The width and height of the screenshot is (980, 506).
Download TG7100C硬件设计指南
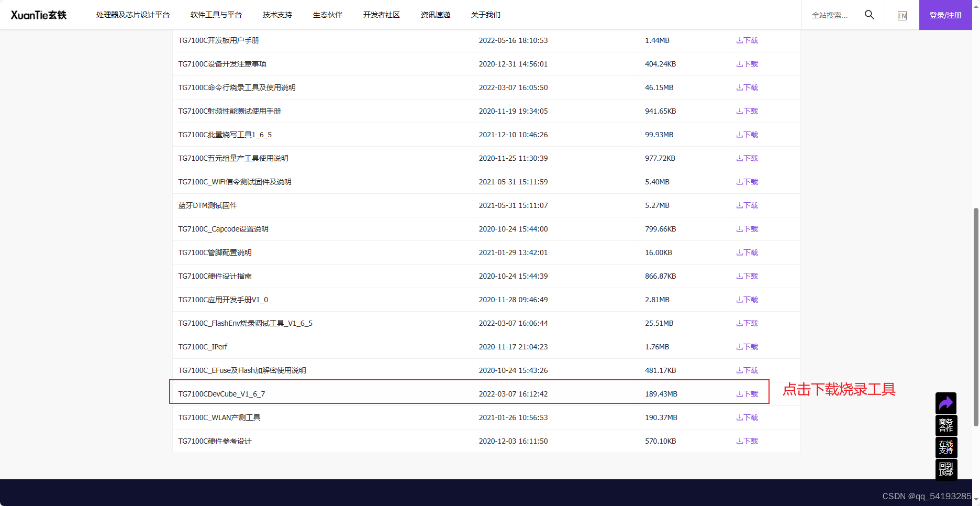[747, 276]
